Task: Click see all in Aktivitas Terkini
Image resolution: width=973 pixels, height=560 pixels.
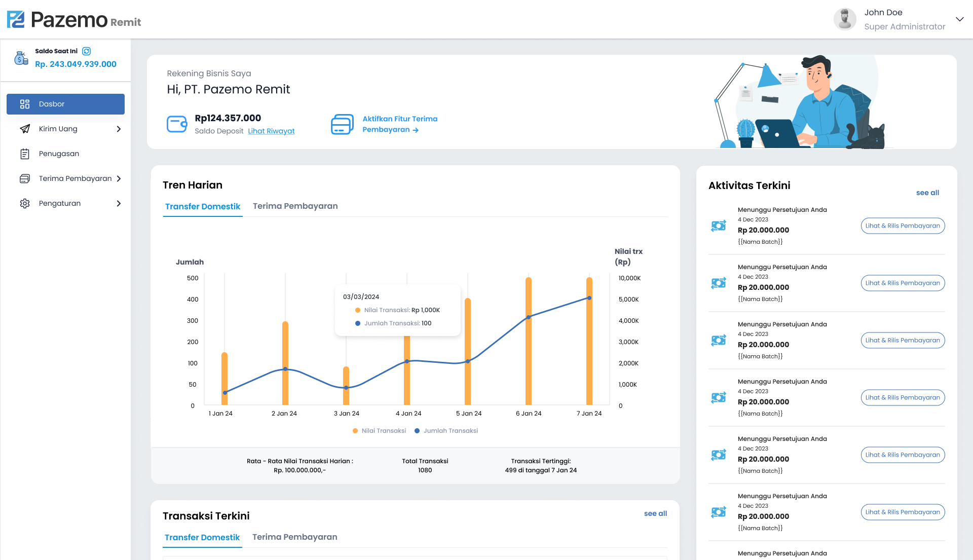Action: pos(927,193)
